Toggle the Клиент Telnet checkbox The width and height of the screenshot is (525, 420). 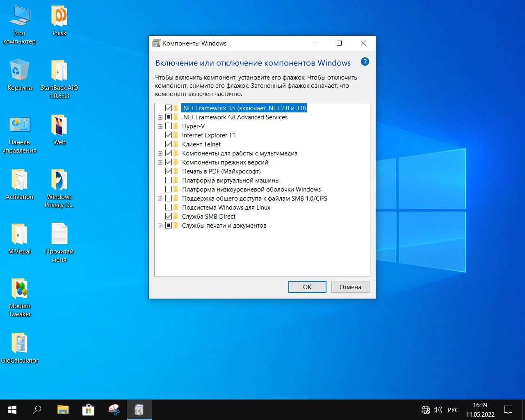169,144
